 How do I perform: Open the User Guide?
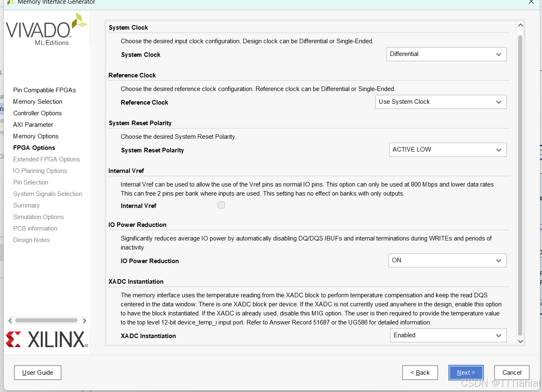point(38,373)
